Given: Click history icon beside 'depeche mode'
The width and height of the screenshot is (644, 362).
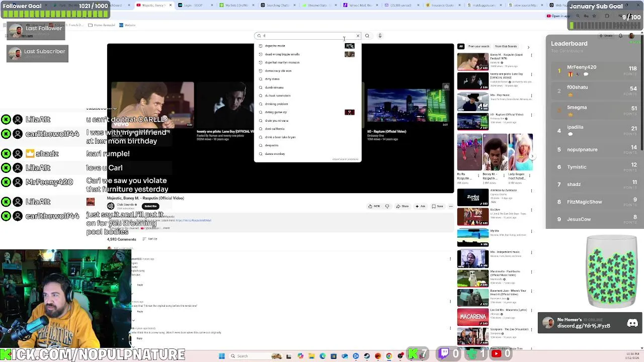Looking at the screenshot, I should click(x=261, y=46).
